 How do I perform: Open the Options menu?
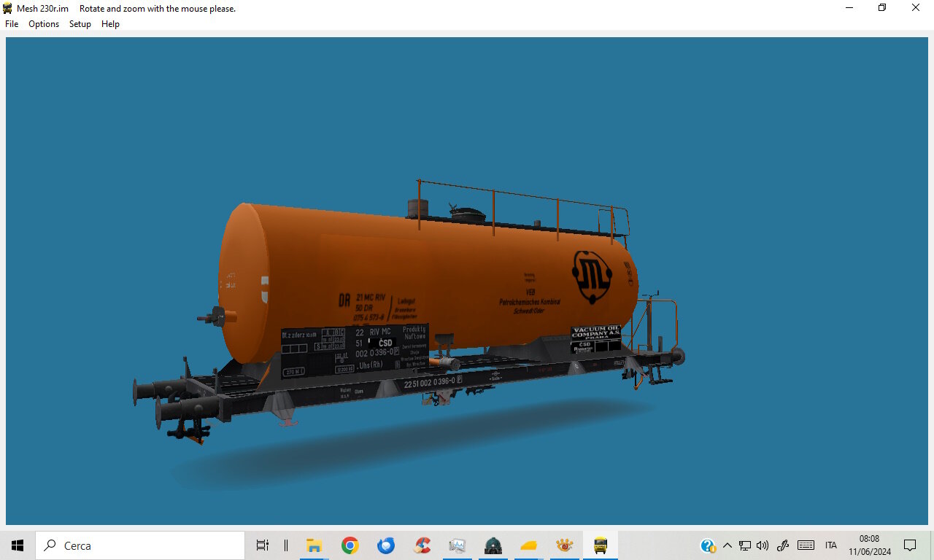click(x=44, y=24)
